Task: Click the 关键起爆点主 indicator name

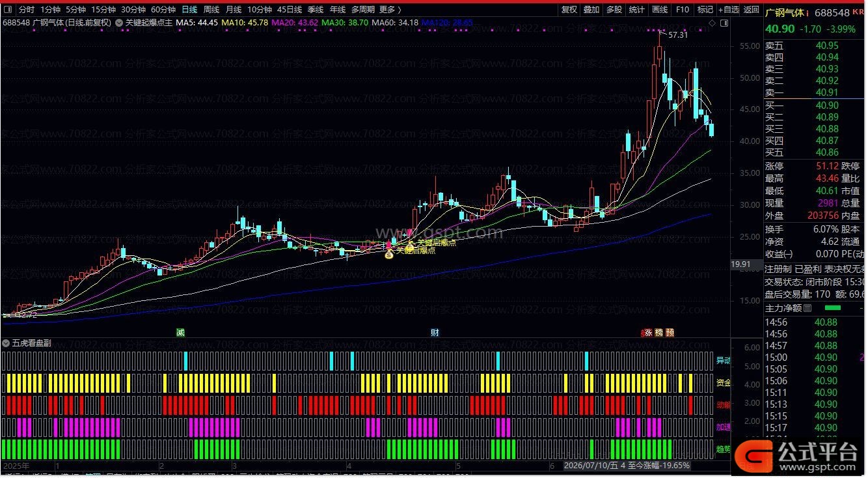Action: 149,23
